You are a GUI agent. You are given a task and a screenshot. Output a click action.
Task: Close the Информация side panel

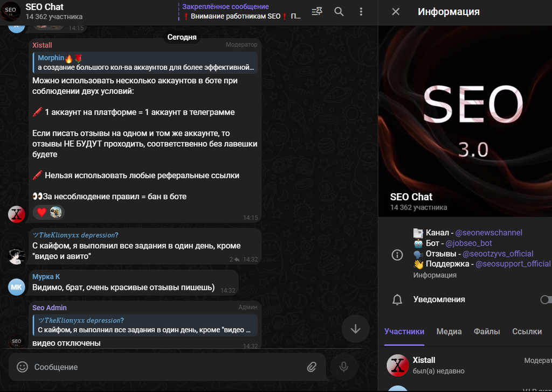(x=396, y=12)
